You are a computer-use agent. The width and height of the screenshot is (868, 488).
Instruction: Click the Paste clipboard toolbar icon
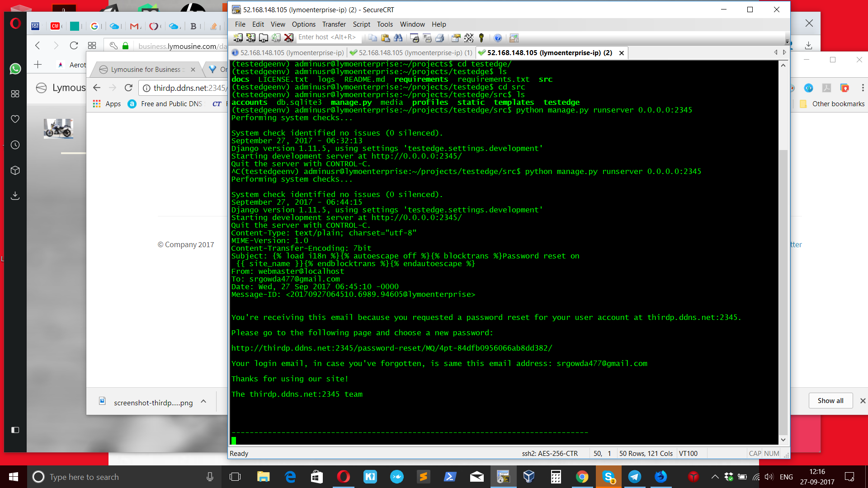pyautogui.click(x=385, y=38)
